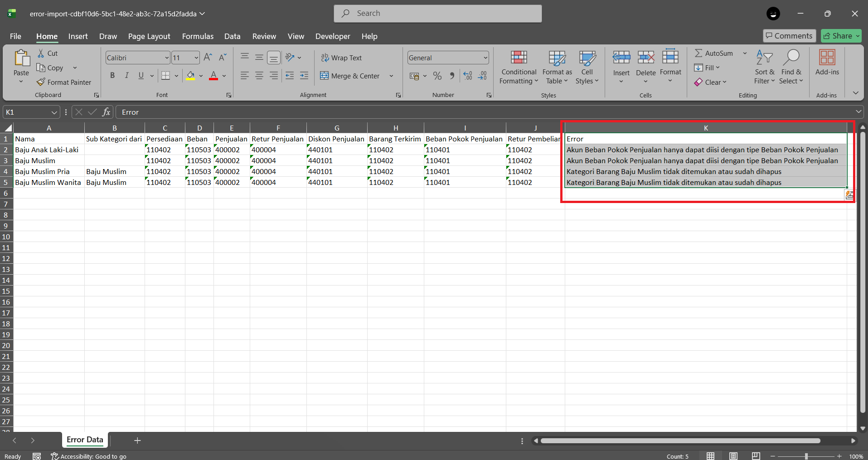Select the Format Painter tool
Viewport: 868px width, 460px height.
click(64, 82)
